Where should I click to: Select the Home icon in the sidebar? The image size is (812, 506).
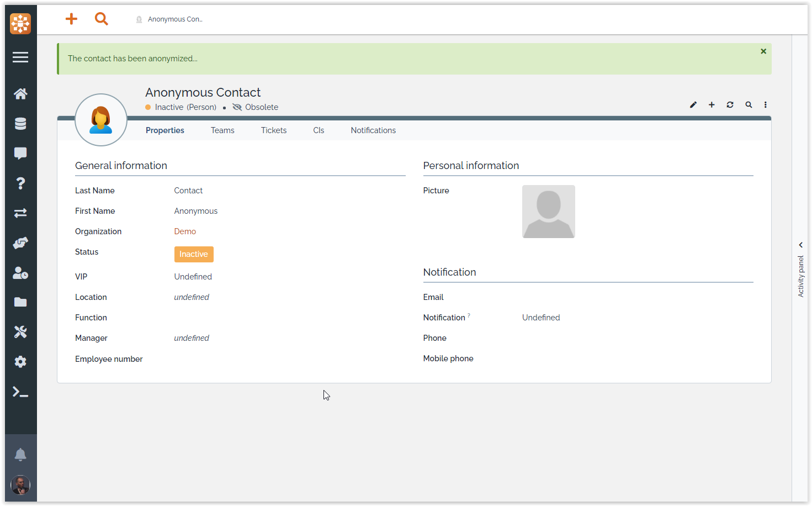point(20,93)
